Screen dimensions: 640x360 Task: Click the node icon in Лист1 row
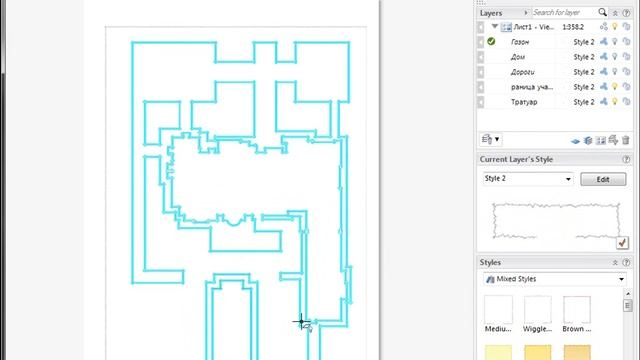pos(604,27)
